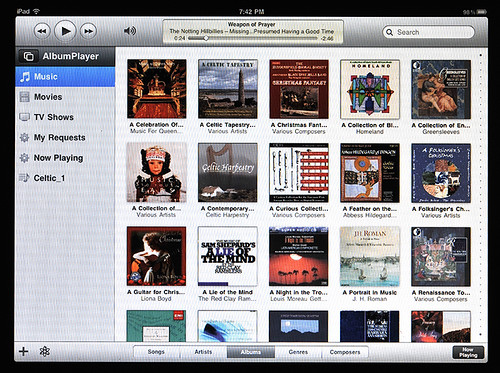Tap the magnifier icon in the search box

[x=389, y=32]
